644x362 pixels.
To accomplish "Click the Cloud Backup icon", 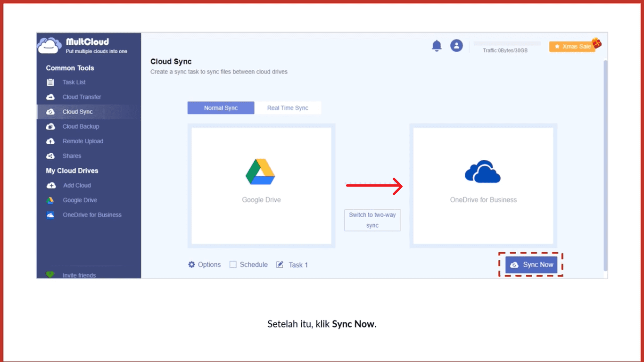I will click(50, 126).
